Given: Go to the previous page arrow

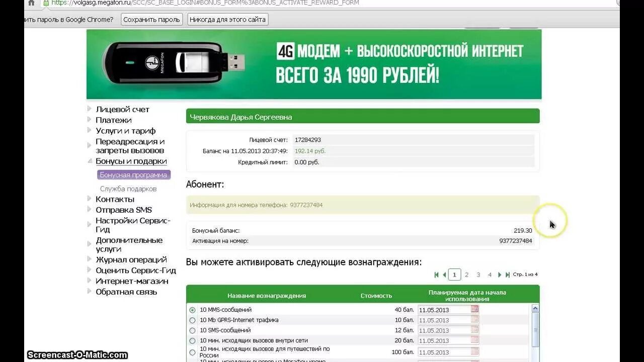Looking at the screenshot, I should [x=444, y=275].
